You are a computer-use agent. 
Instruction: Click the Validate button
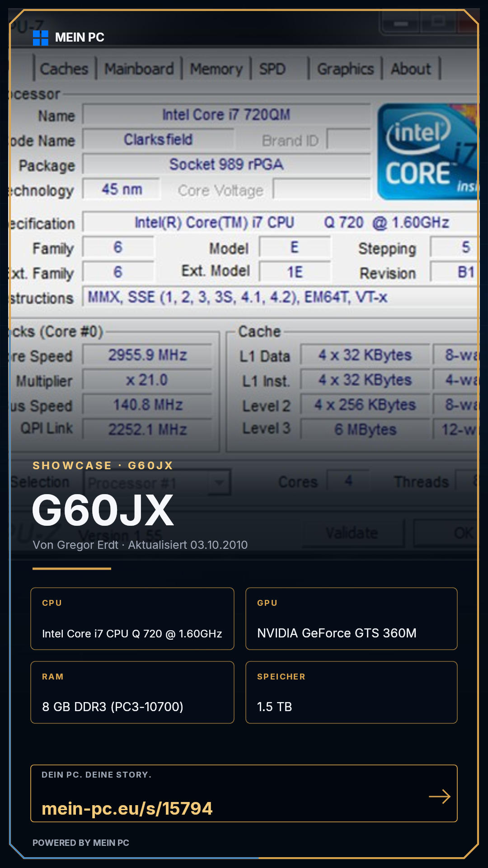point(352,533)
